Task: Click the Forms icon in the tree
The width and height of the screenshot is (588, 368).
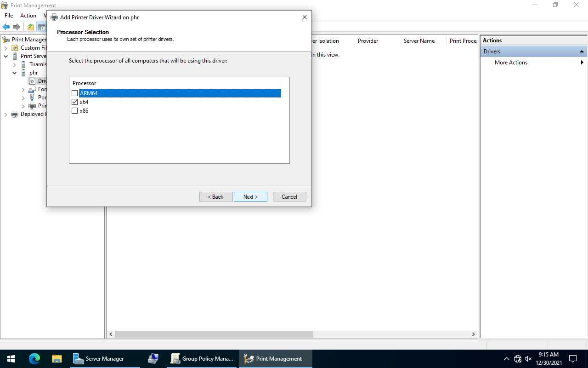Action: pyautogui.click(x=32, y=89)
